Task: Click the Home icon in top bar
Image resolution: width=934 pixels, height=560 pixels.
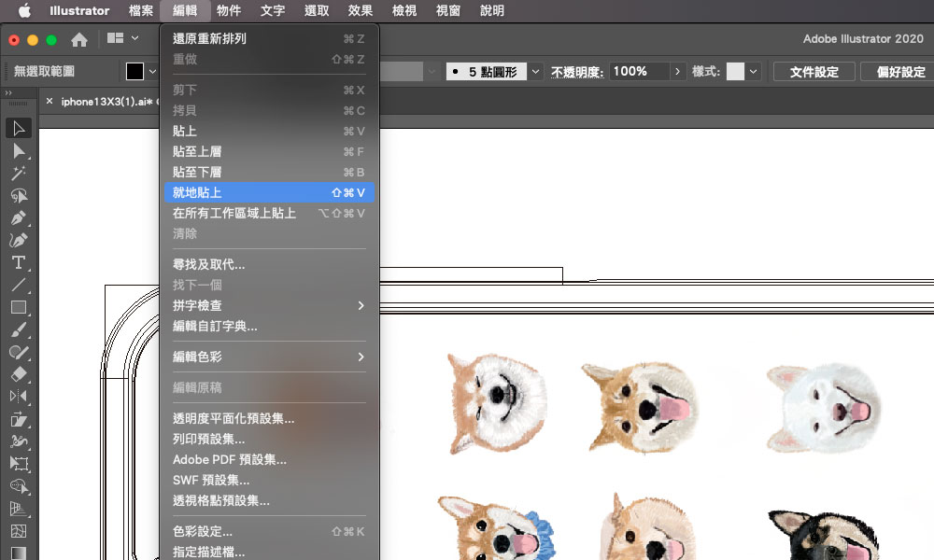Action: (x=79, y=39)
